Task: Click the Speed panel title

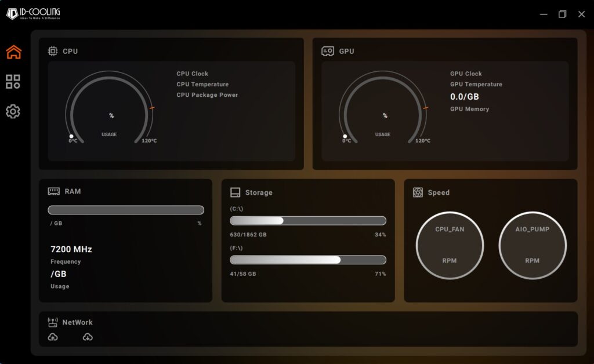Action: [x=439, y=192]
